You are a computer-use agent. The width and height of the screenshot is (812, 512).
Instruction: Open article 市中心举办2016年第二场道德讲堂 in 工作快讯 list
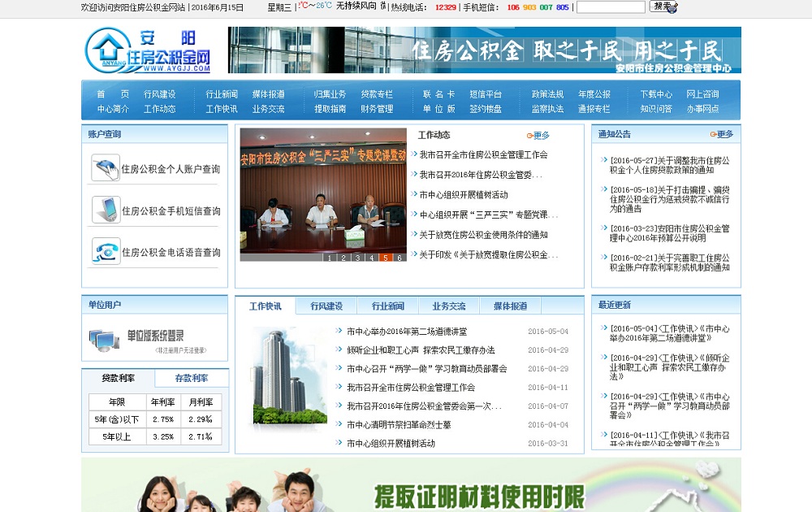(407, 332)
